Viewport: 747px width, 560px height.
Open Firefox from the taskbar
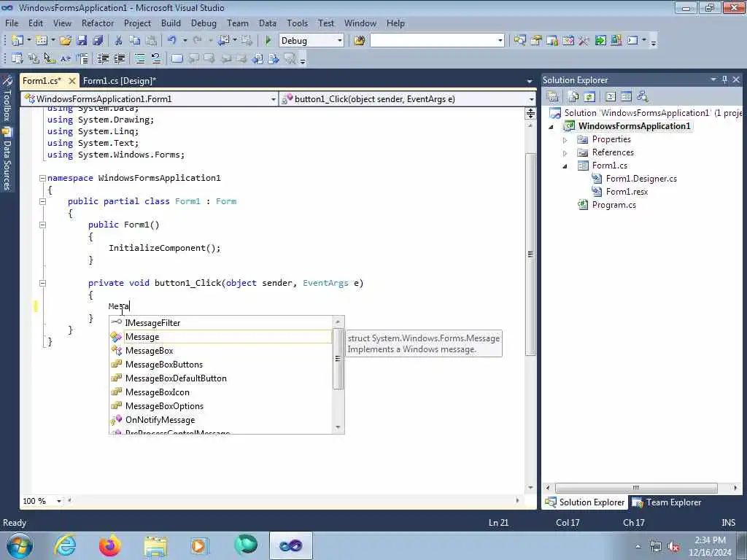(110, 545)
